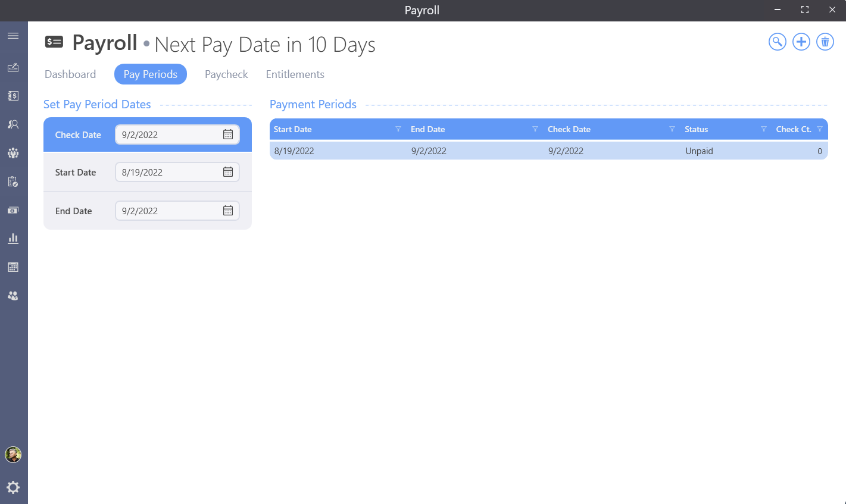Image resolution: width=846 pixels, height=504 pixels.
Task: Open the Payroll ledger icon next to title
Action: click(54, 42)
